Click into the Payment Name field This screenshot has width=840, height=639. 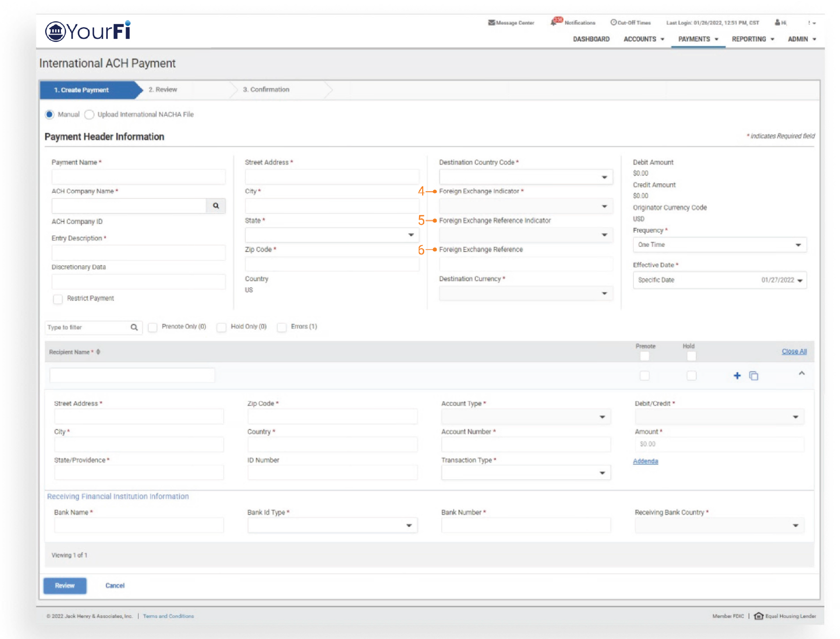(x=138, y=177)
